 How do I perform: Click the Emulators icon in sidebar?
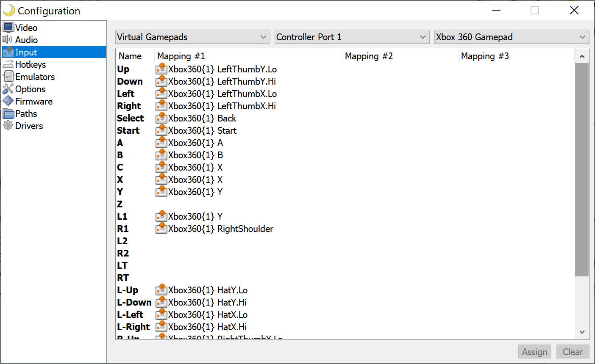[x=8, y=77]
